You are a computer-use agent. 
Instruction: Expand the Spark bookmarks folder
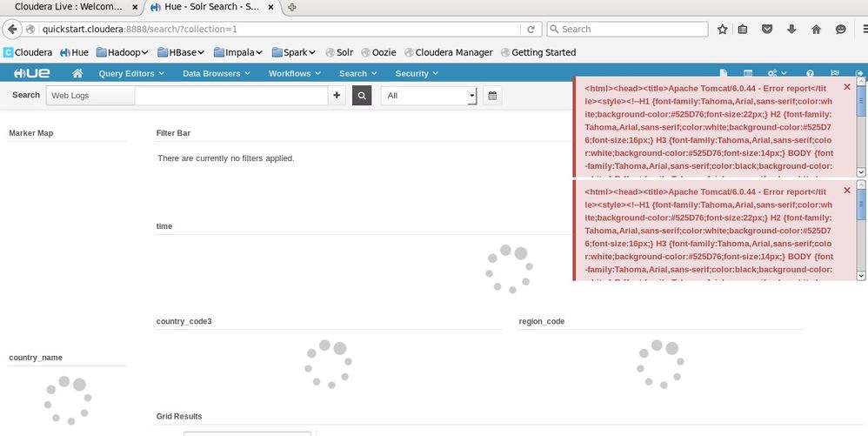pyautogui.click(x=294, y=52)
